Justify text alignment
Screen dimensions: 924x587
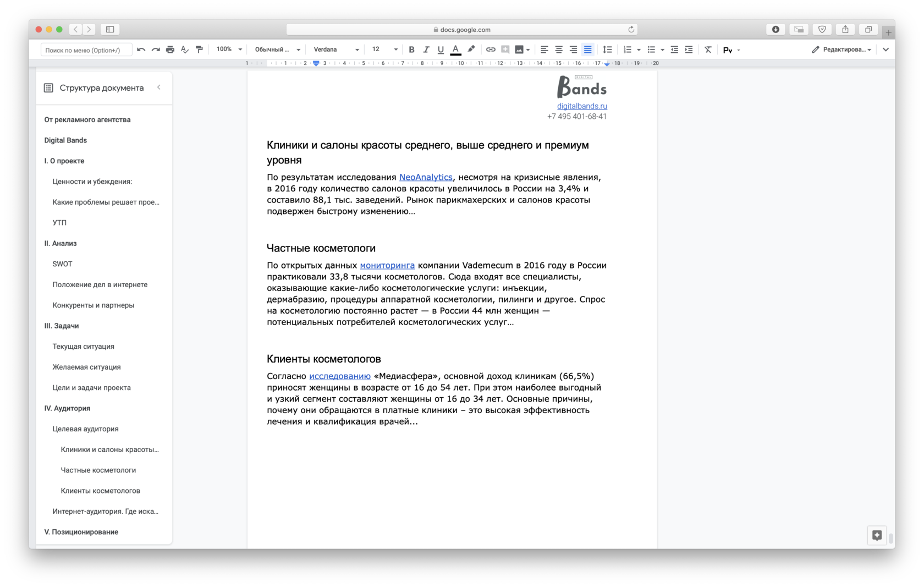587,50
